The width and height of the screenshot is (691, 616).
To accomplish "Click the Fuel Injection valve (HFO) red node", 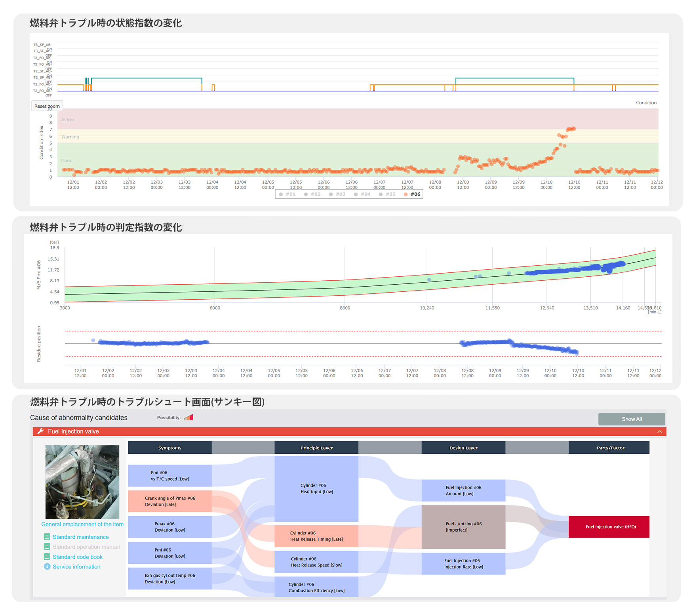I will click(x=609, y=527).
